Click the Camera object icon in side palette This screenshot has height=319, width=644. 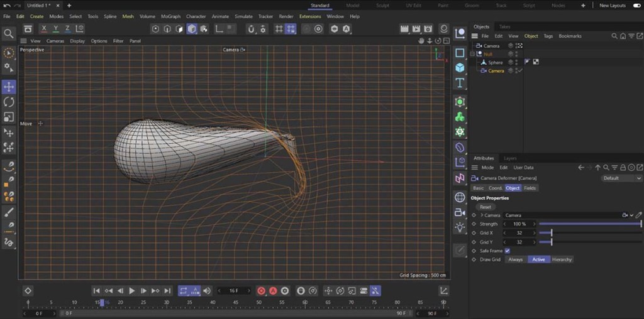pyautogui.click(x=460, y=213)
